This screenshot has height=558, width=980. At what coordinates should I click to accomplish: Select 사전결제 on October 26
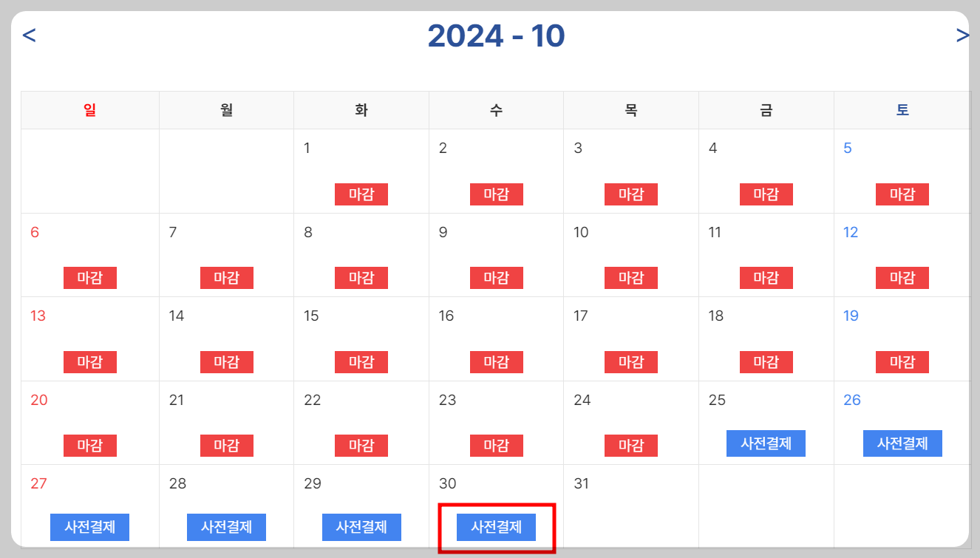(x=902, y=443)
